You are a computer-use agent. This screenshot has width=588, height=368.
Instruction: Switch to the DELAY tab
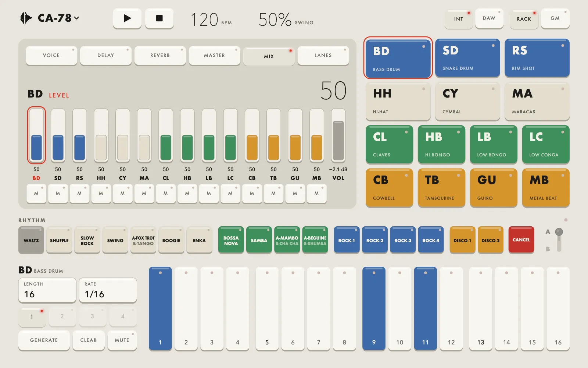106,56
